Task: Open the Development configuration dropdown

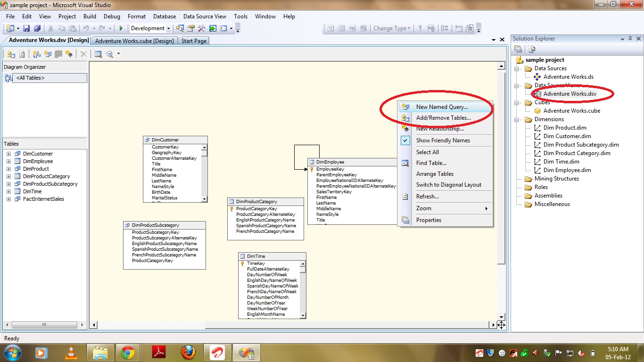Action: (x=168, y=29)
